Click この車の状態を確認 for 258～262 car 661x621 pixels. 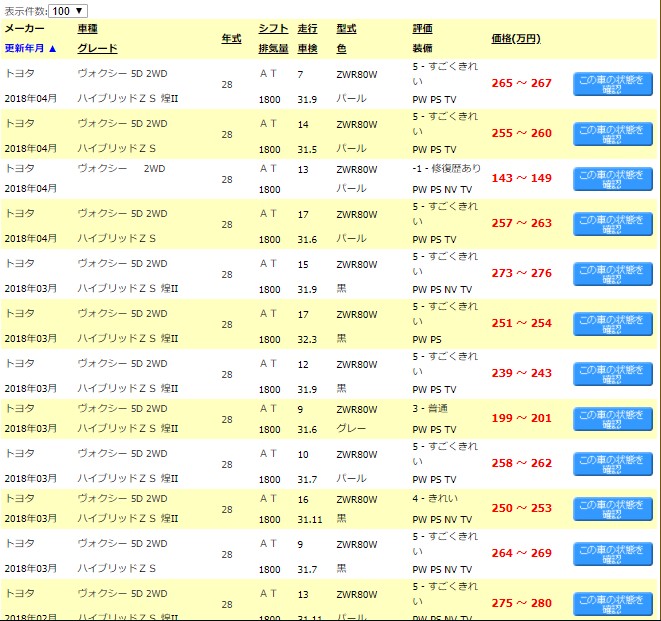click(x=613, y=464)
